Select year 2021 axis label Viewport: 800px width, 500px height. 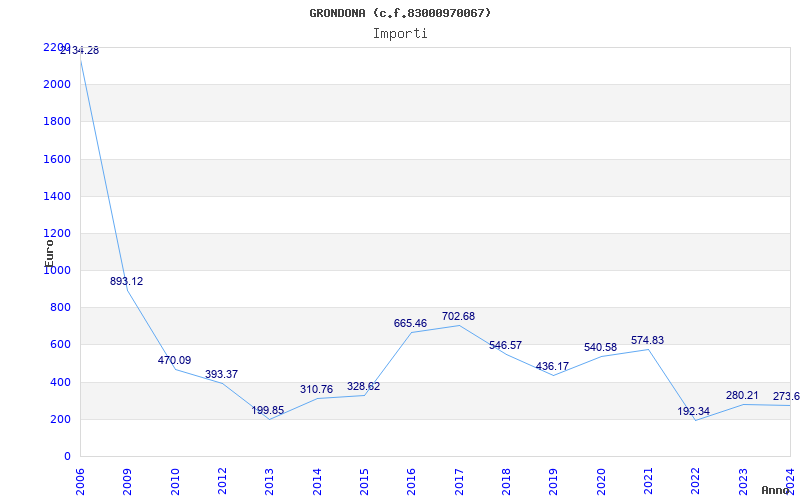(x=648, y=481)
